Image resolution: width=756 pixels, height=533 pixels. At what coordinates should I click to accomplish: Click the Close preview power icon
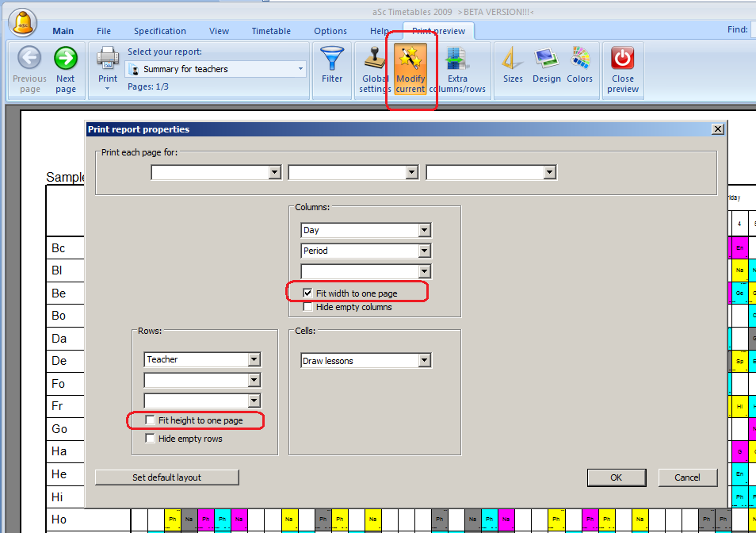pyautogui.click(x=623, y=59)
